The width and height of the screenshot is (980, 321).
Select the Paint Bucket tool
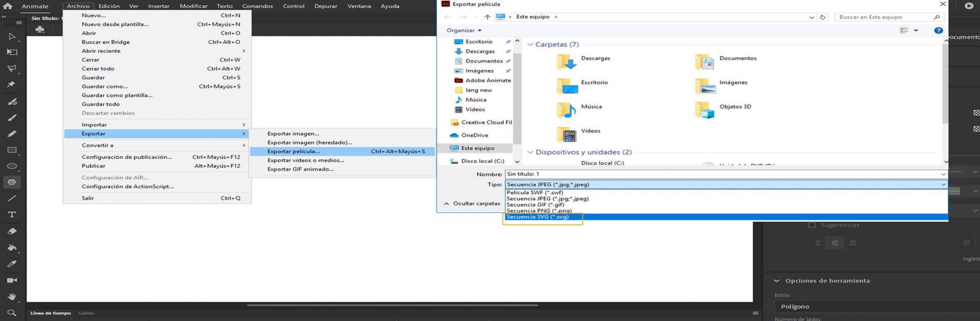click(x=12, y=248)
